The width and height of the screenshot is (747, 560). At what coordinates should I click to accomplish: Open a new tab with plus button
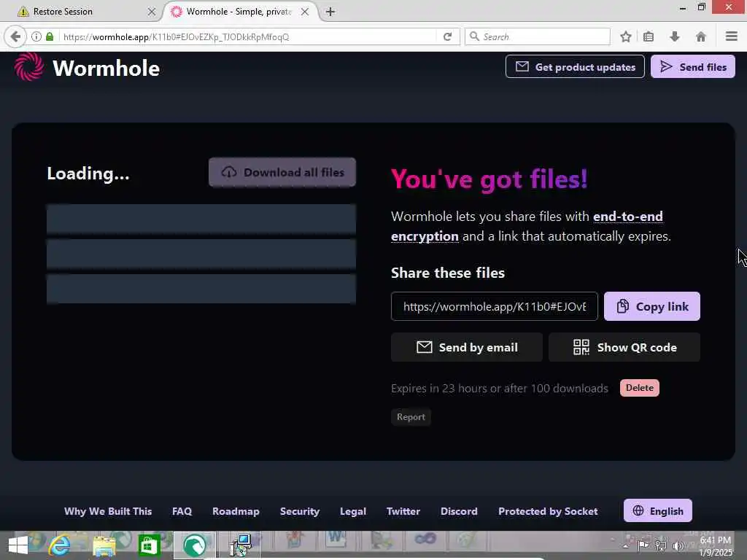(330, 12)
